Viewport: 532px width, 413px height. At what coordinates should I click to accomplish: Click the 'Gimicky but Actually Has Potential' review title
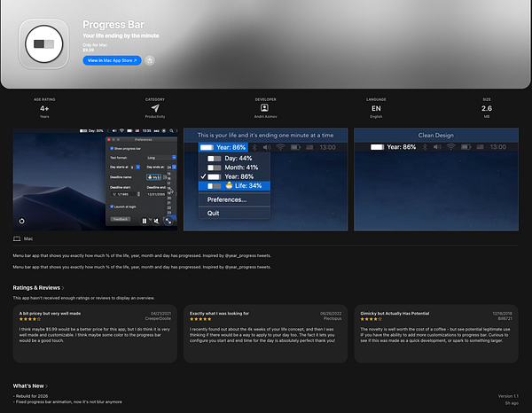pos(395,314)
